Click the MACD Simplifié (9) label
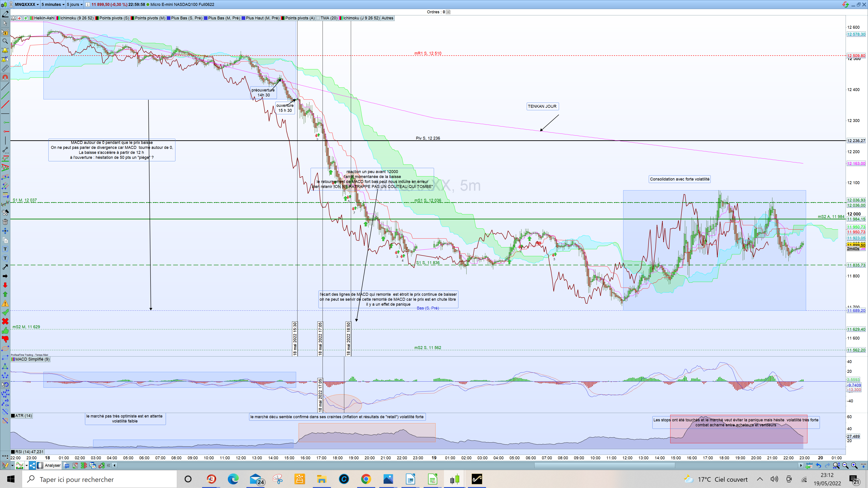The width and height of the screenshot is (868, 488). [32, 359]
